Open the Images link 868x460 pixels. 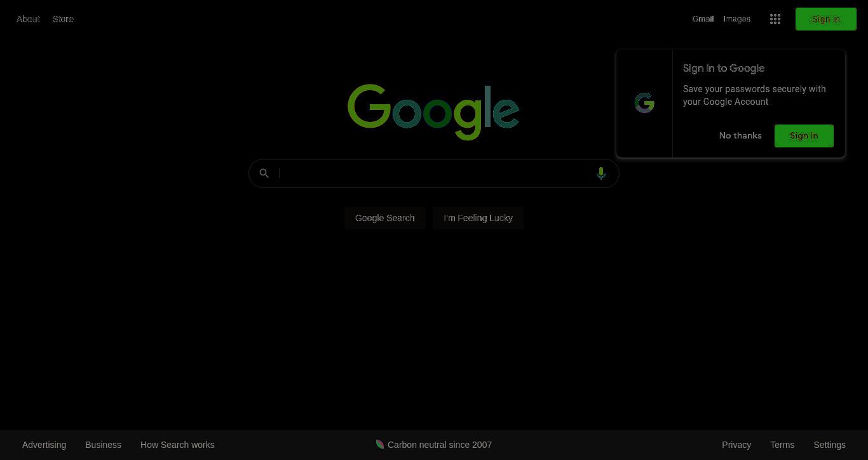point(736,19)
